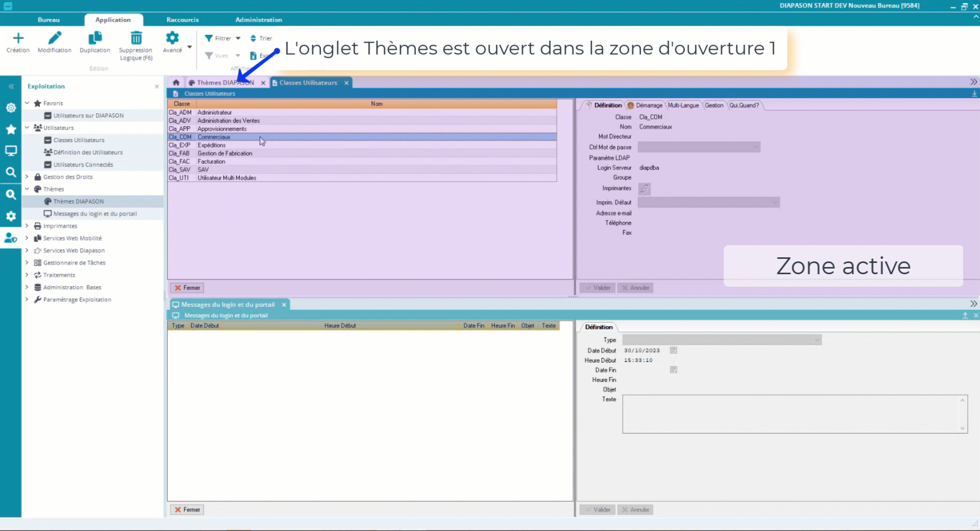This screenshot has height=531, width=980.
Task: Click the magnifier search icon in sidebar
Action: tap(11, 173)
